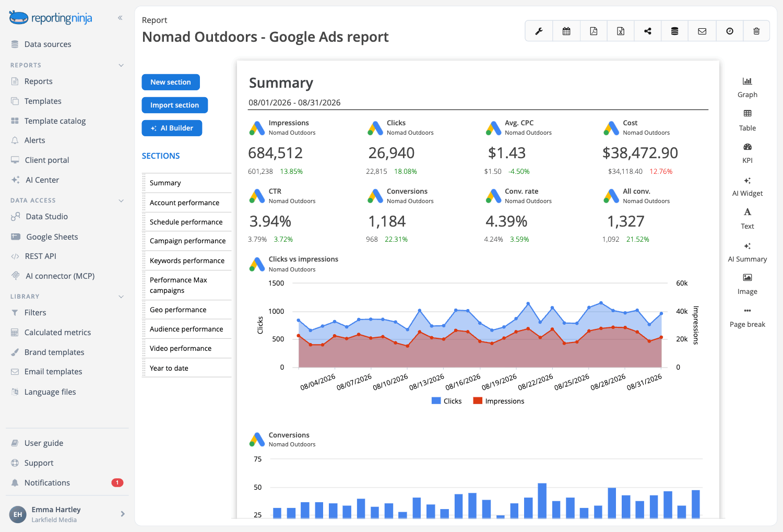Add a Text widget
The image size is (783, 532).
pos(748,219)
